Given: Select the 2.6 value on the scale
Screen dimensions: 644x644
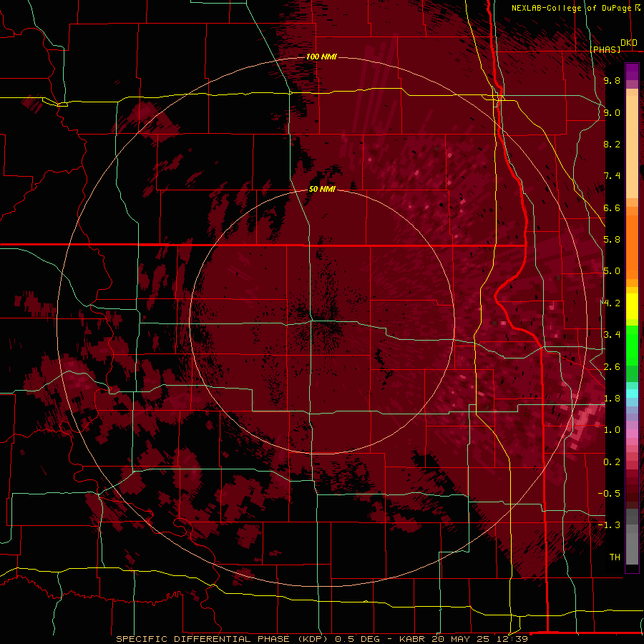Looking at the screenshot, I should click(612, 367).
